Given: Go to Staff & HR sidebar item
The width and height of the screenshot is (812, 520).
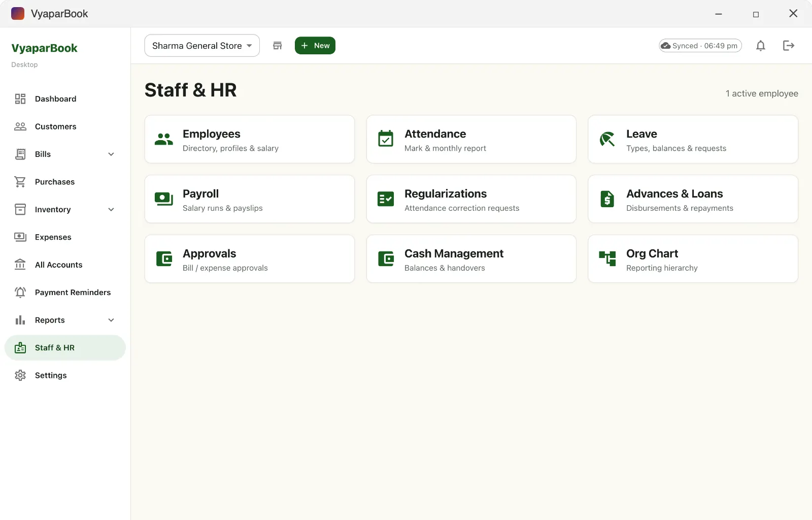Looking at the screenshot, I should tap(65, 348).
